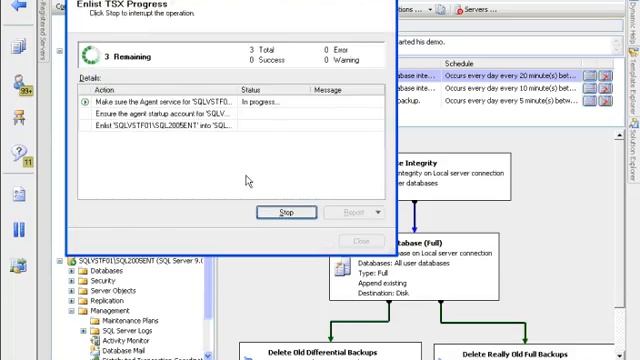This screenshot has height=360, width=640.
Task: Collapse the SQLVSTF01\SQL2005ENT server node
Action: (60, 261)
